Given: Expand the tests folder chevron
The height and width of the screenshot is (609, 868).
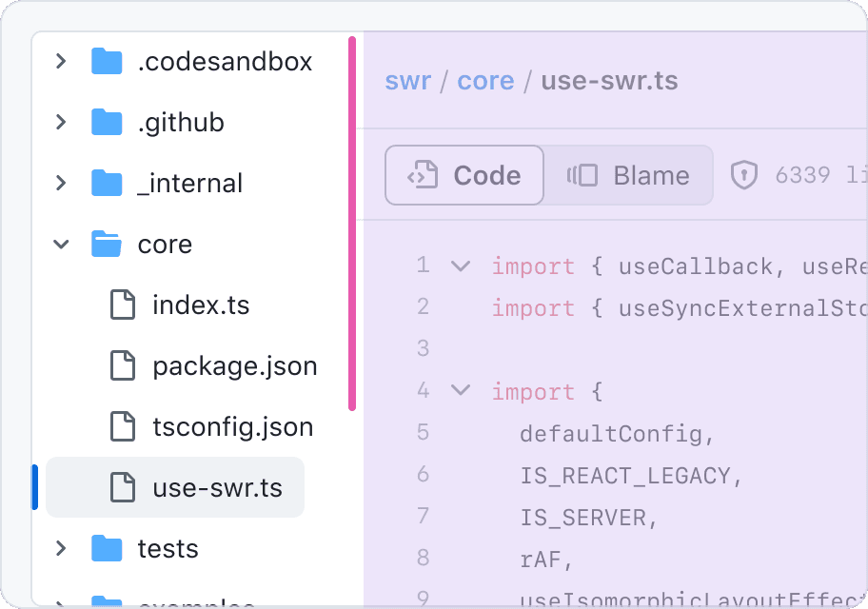Looking at the screenshot, I should (61, 549).
